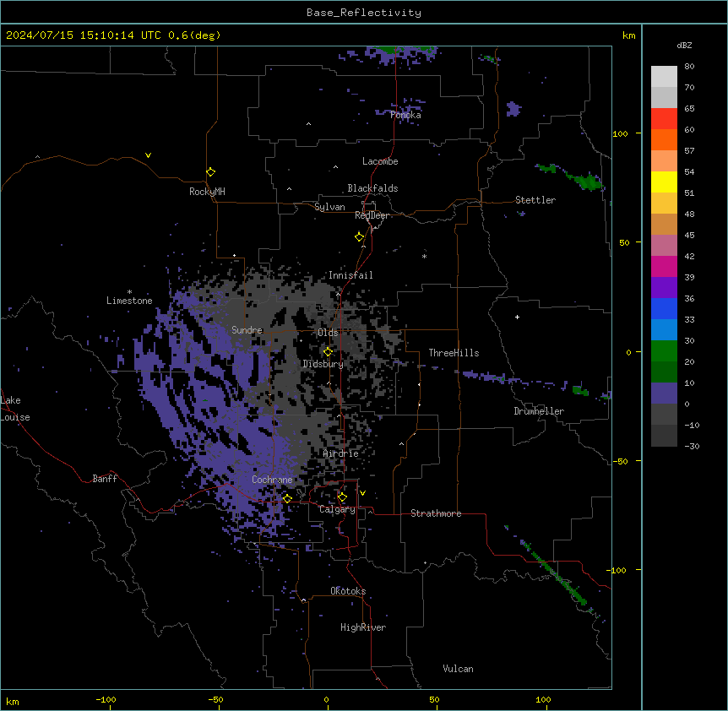
Task: Click the Ponoka map label
Action: click(x=405, y=115)
